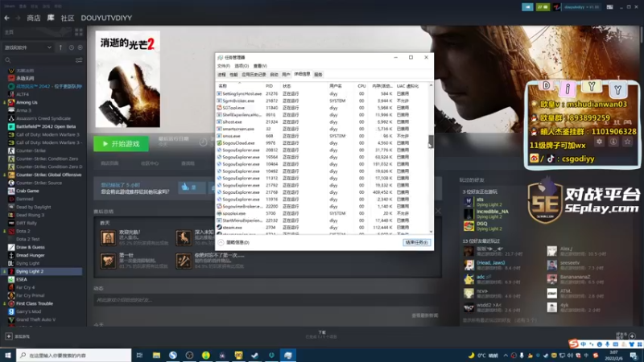The width and height of the screenshot is (644, 362).
Task: Open Steam Store tab
Action: (34, 18)
